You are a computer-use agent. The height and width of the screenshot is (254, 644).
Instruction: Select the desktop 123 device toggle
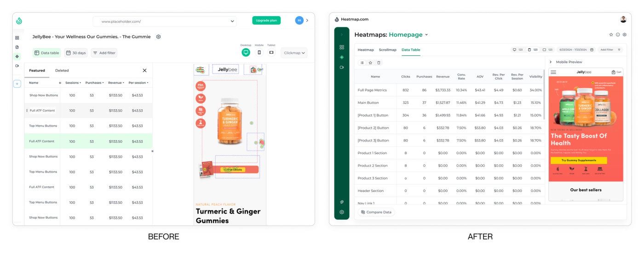[x=517, y=50]
